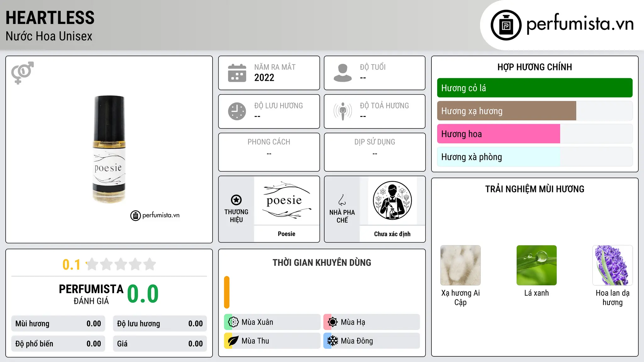Image resolution: width=644 pixels, height=362 pixels.
Task: Open the Poesie brand logo
Action: (286, 200)
